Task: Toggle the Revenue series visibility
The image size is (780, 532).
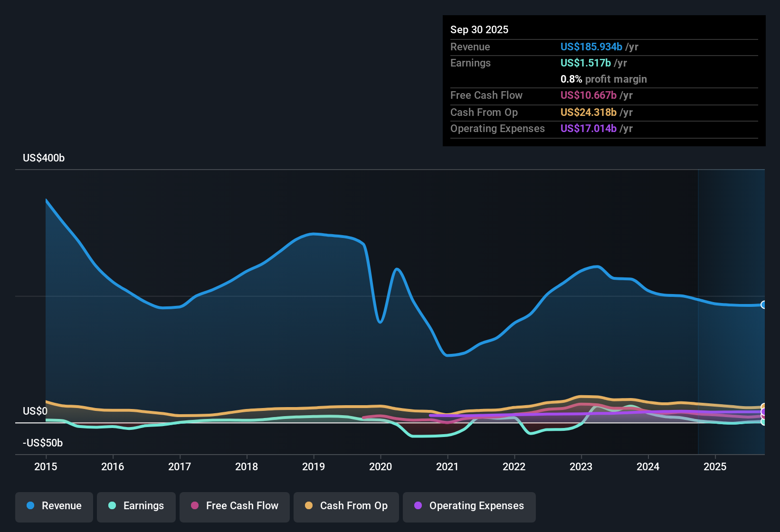Action: (54, 506)
